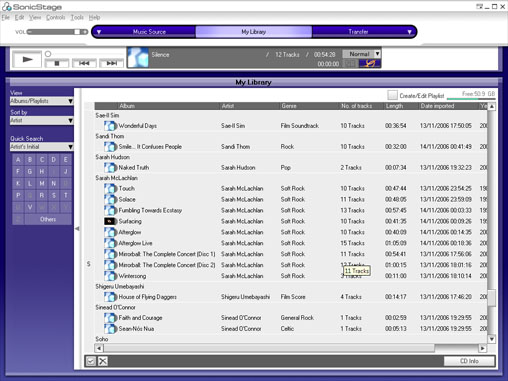Collapse the left panel with arrow handle

pyautogui.click(x=77, y=229)
